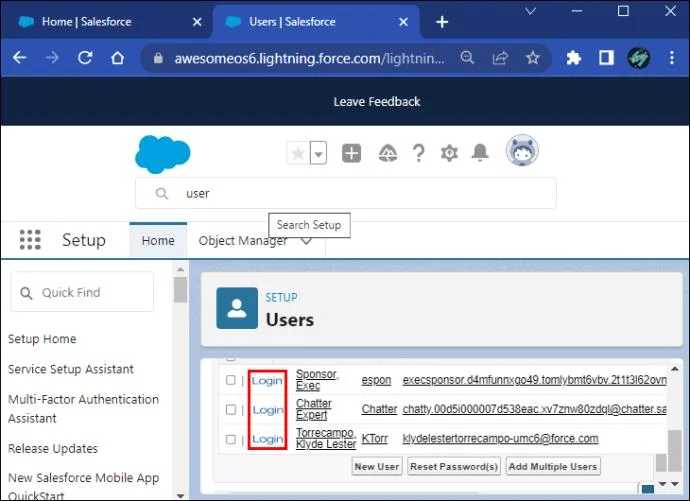Click the users list scroll up arrow

[674, 369]
